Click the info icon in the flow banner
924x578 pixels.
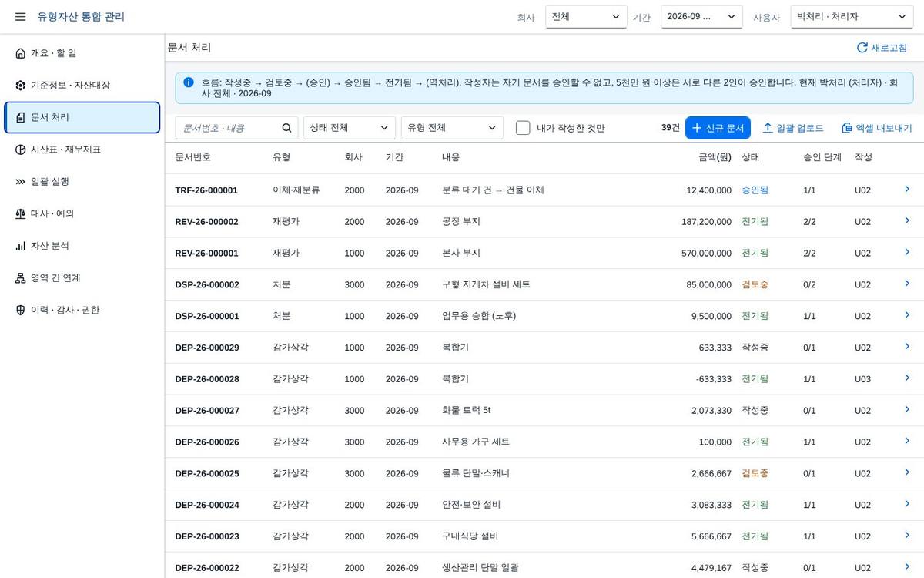189,82
